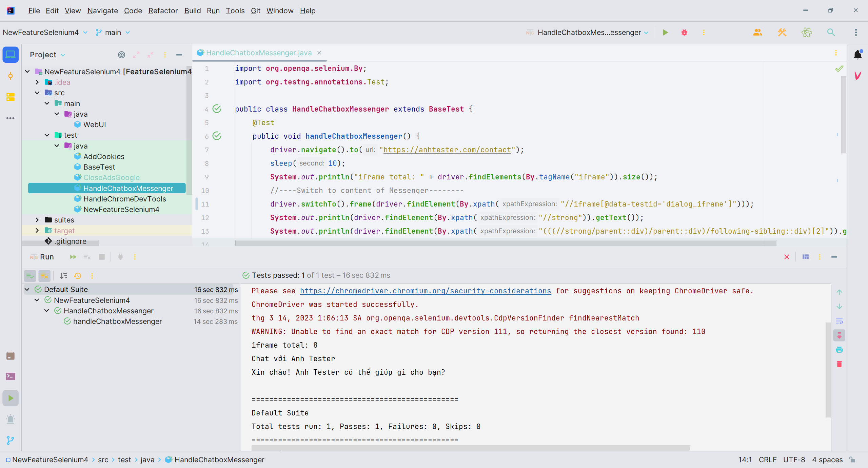This screenshot has width=868, height=468.
Task: Select CloseAdsGoogle in project tree
Action: pos(111,177)
